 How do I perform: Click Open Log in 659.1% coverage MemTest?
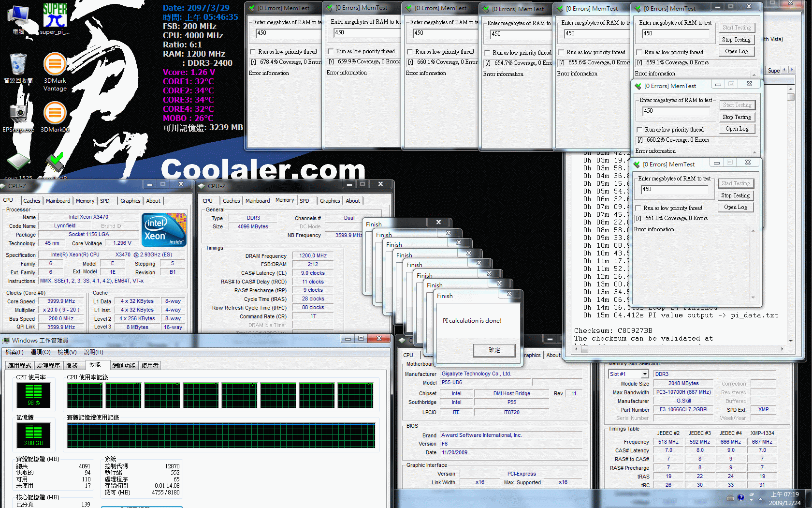pyautogui.click(x=736, y=51)
